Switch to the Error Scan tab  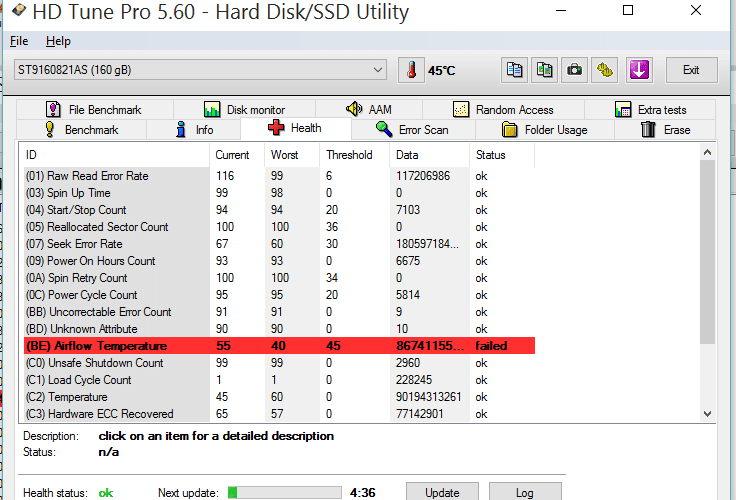tap(413, 130)
